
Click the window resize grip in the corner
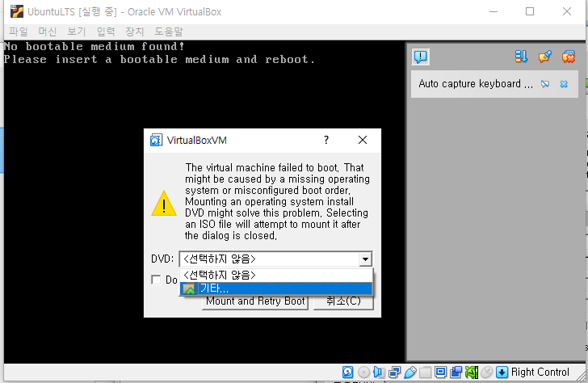582,377
